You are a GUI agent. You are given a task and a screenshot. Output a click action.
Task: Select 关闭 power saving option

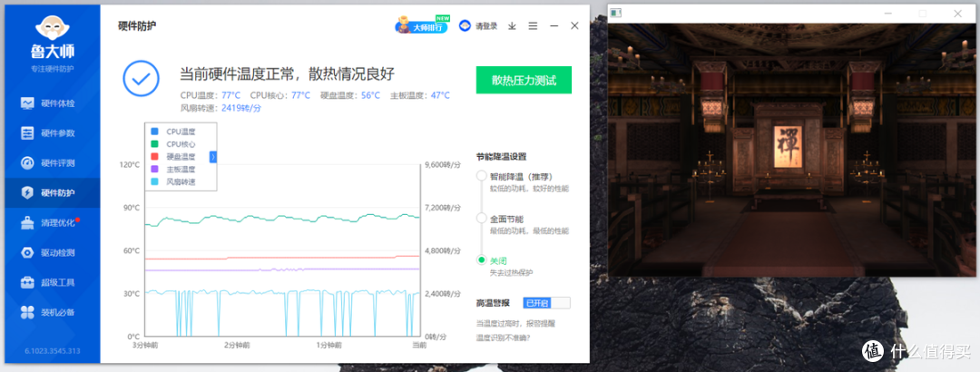(481, 260)
